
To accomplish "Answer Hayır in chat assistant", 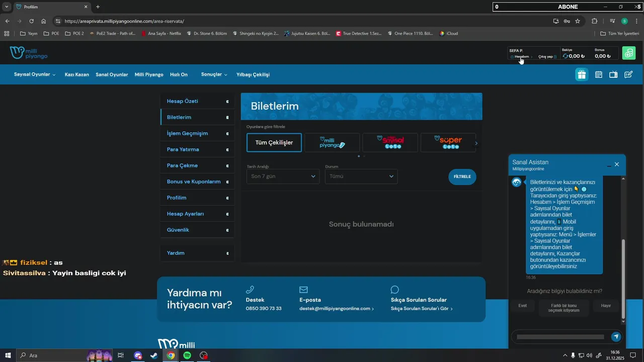I will (x=606, y=306).
